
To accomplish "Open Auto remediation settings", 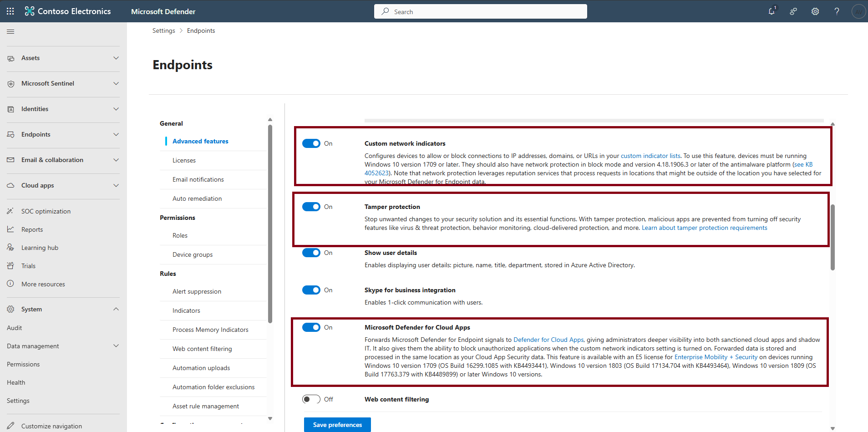I will coord(197,198).
